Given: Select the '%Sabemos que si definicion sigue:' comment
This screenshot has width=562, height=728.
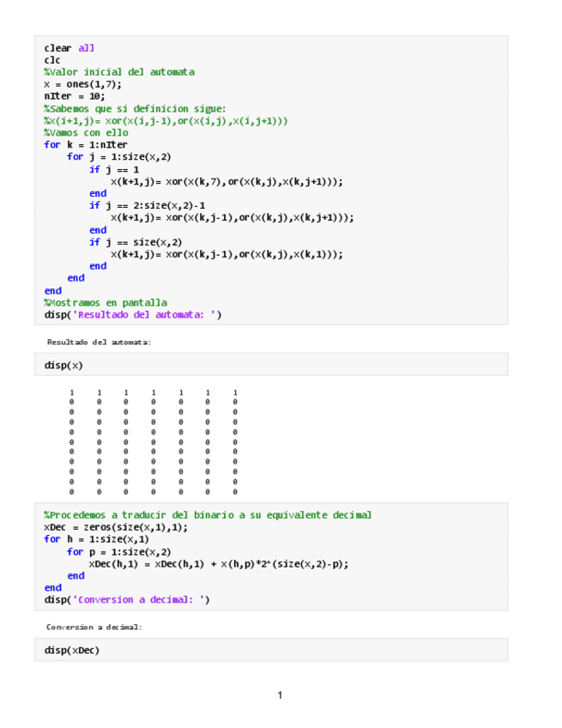Looking at the screenshot, I should (135, 108).
